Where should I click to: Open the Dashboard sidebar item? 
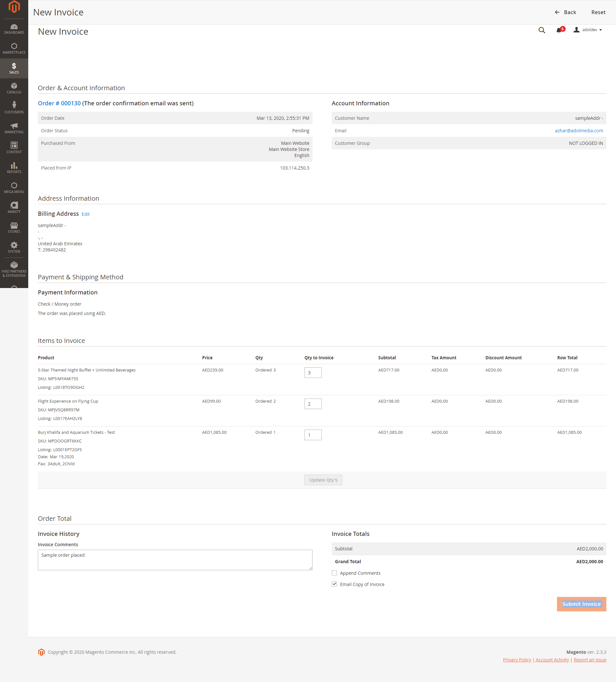[14, 29]
